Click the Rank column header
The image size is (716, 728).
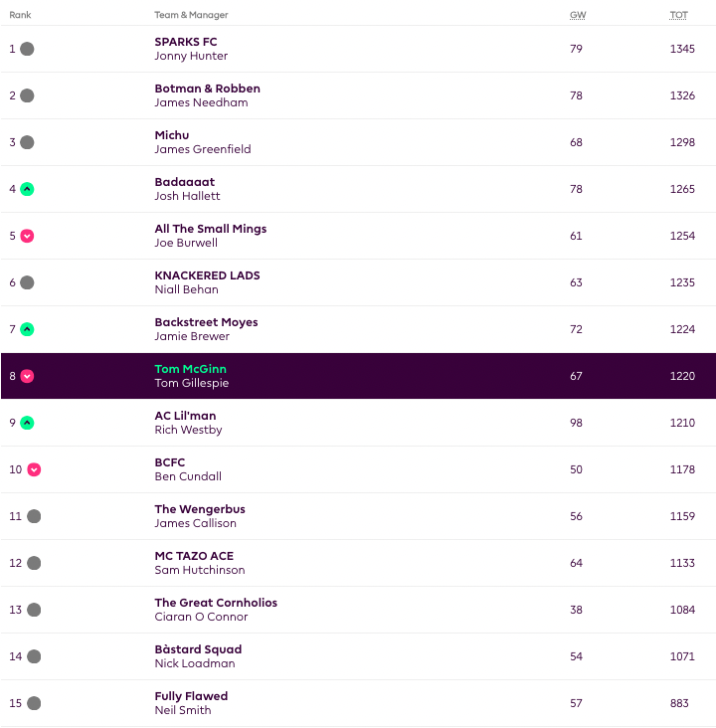20,15
